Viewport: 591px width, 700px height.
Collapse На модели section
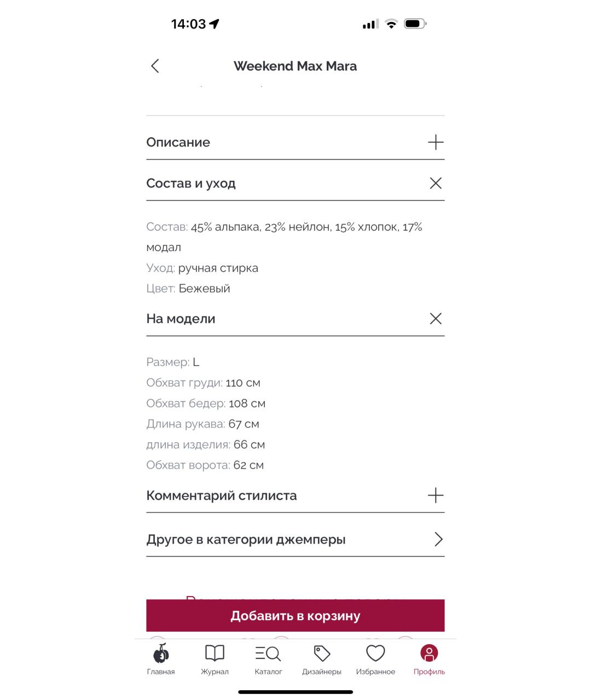[x=436, y=319]
